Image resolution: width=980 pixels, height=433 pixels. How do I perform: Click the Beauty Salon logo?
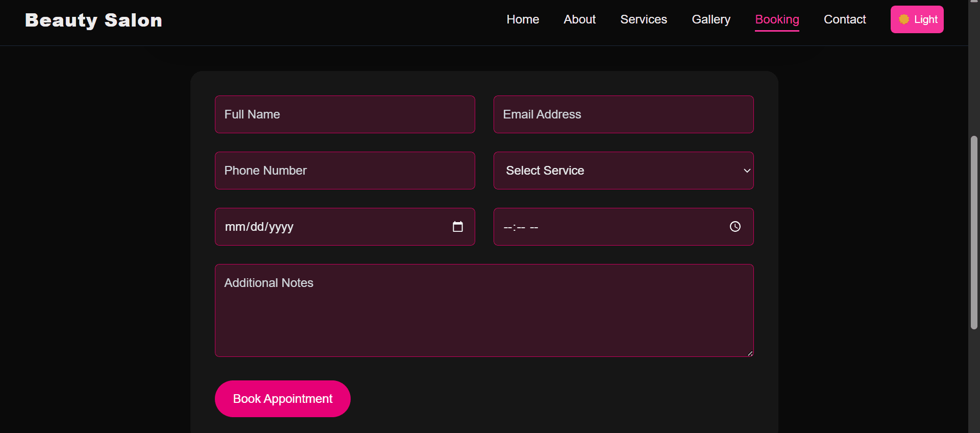[93, 20]
